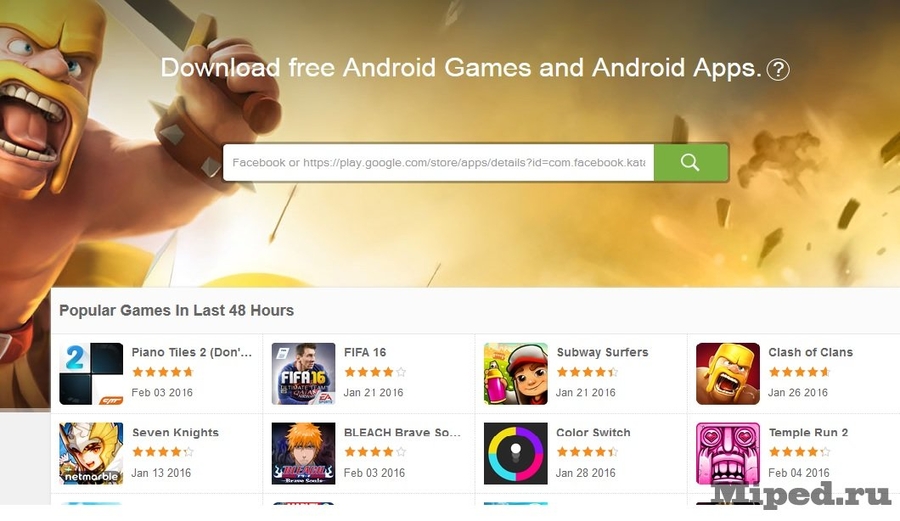Open the Seven Knights title link
This screenshot has height=521, width=900.
176,433
